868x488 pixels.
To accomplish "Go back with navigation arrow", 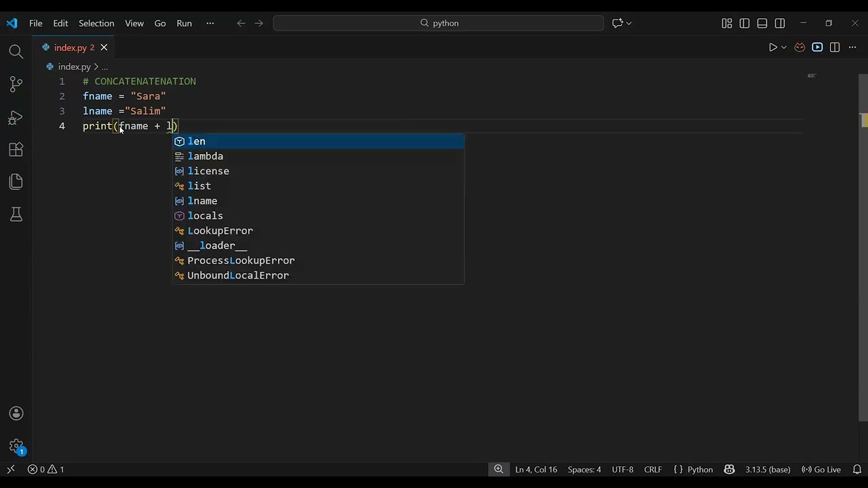I will [x=241, y=23].
